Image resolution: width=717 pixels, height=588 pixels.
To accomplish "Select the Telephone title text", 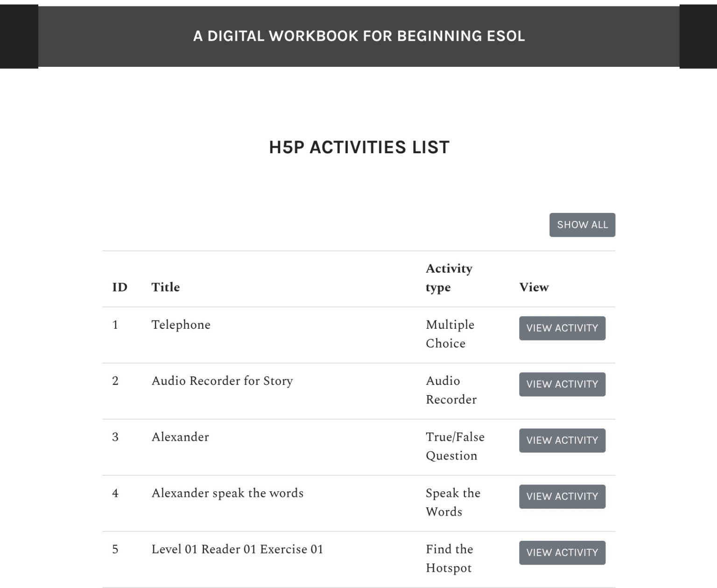I will tap(181, 325).
